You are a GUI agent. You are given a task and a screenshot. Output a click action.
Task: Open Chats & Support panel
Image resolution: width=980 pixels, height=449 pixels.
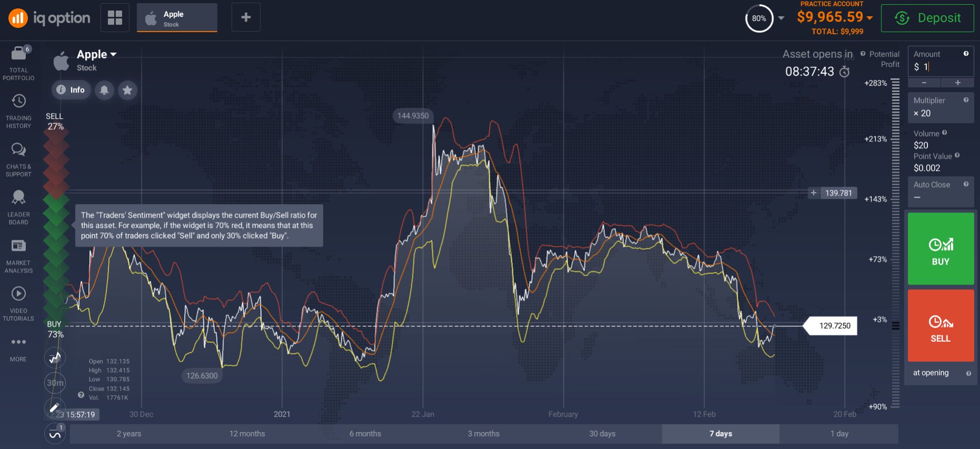pyautogui.click(x=18, y=160)
